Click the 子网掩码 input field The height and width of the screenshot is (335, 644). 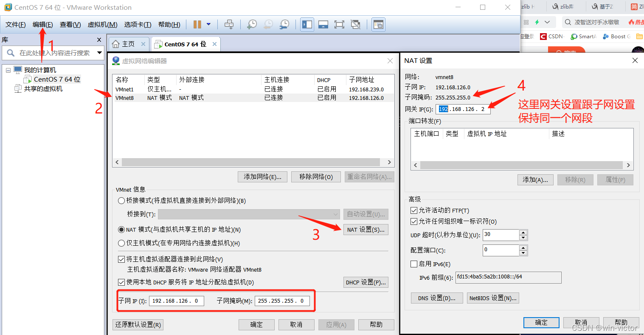coord(282,301)
